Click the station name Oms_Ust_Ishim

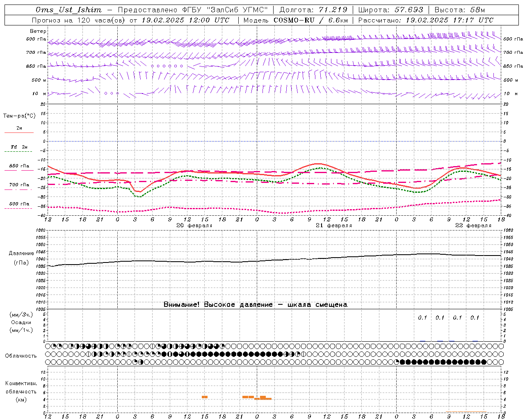click(x=68, y=10)
